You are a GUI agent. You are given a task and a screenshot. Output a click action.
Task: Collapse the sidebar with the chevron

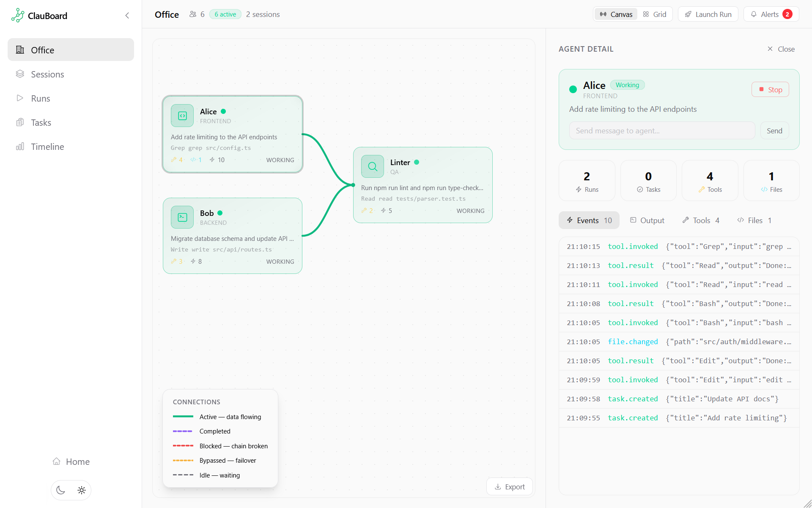coord(127,15)
